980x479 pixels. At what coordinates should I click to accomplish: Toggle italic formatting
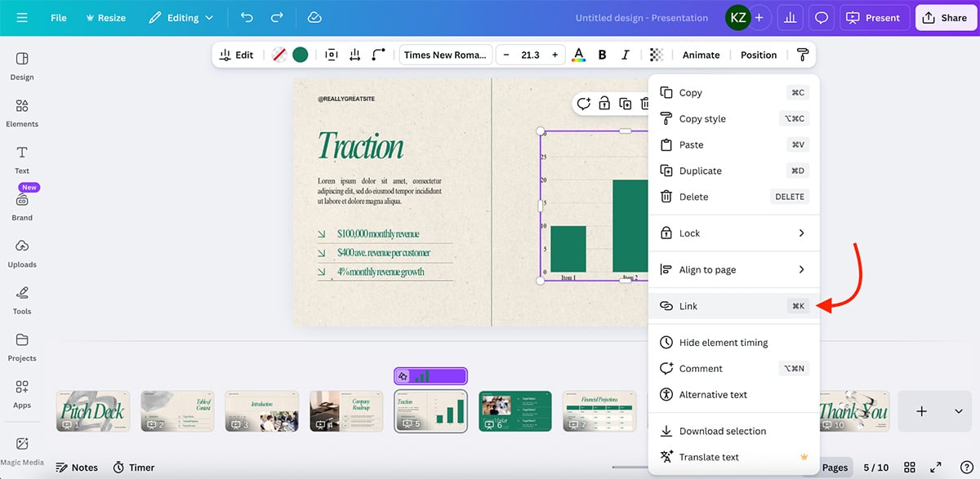point(626,54)
